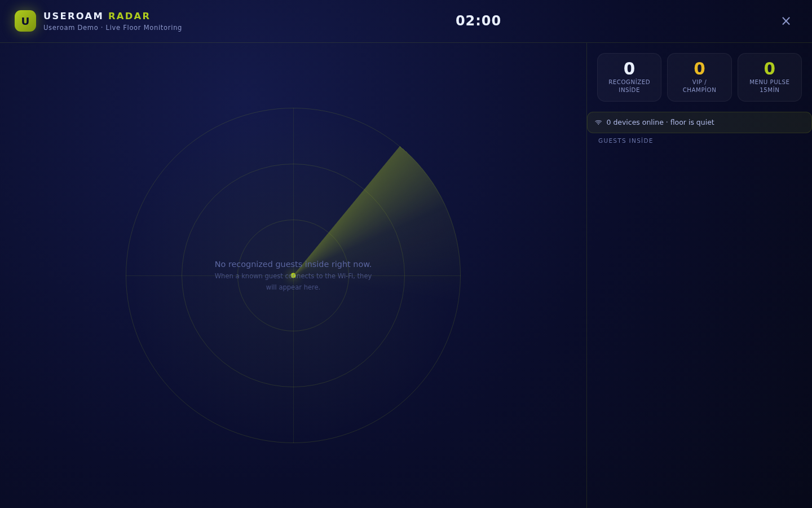Image resolution: width=812 pixels, height=508 pixels.
Task: Click 'No recognized guests inside right now.' message
Action: click(293, 264)
